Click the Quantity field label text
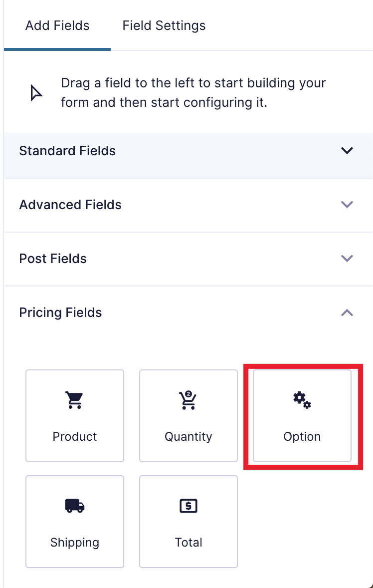The width and height of the screenshot is (373, 588). [188, 437]
